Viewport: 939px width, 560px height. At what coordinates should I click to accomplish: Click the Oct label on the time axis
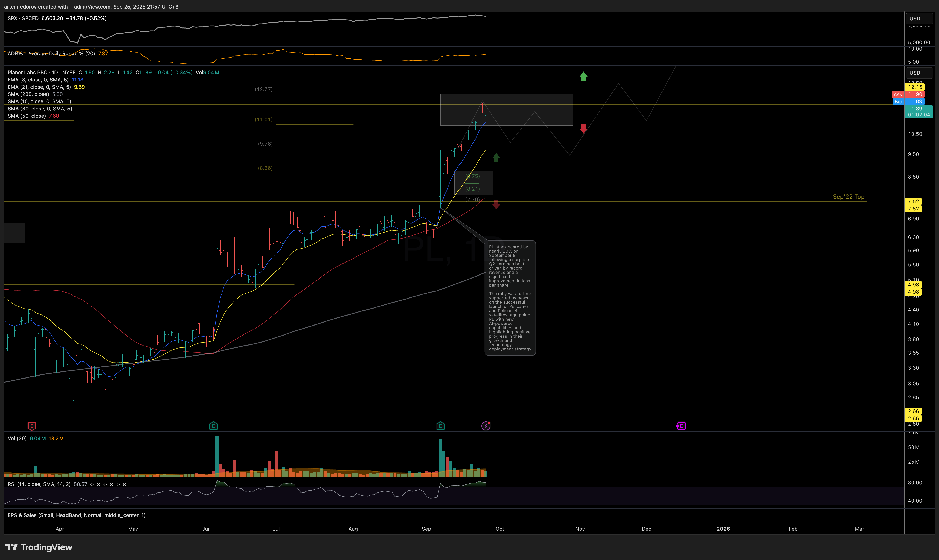[x=500, y=529]
